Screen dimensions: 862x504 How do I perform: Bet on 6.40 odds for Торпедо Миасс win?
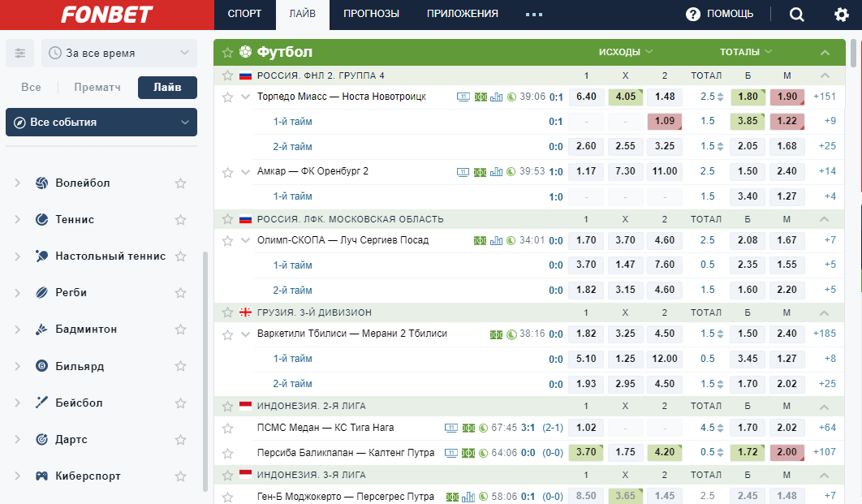point(586,97)
